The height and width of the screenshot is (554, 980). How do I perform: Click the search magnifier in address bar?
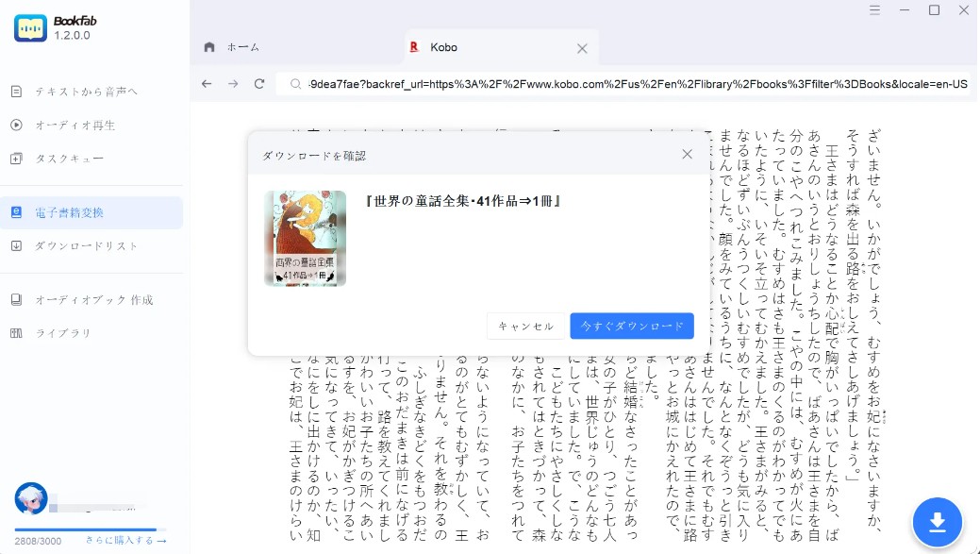pyautogui.click(x=295, y=84)
